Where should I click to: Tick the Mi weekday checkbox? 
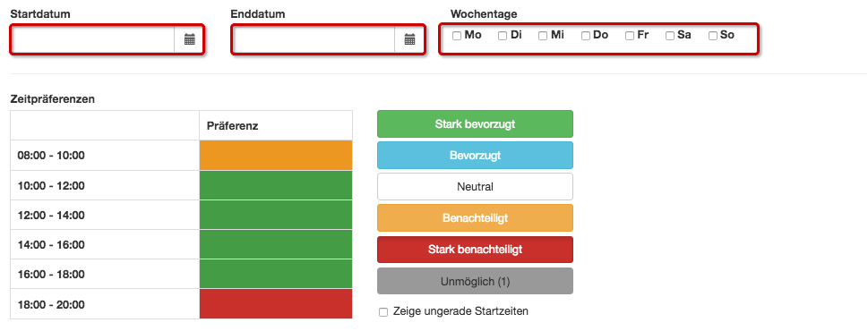coord(543,36)
